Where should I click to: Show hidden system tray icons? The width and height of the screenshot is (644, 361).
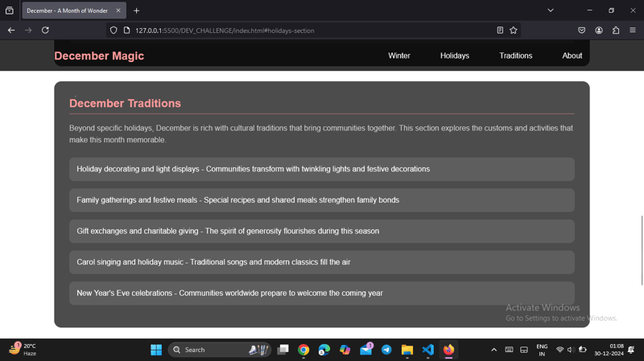pos(493,350)
